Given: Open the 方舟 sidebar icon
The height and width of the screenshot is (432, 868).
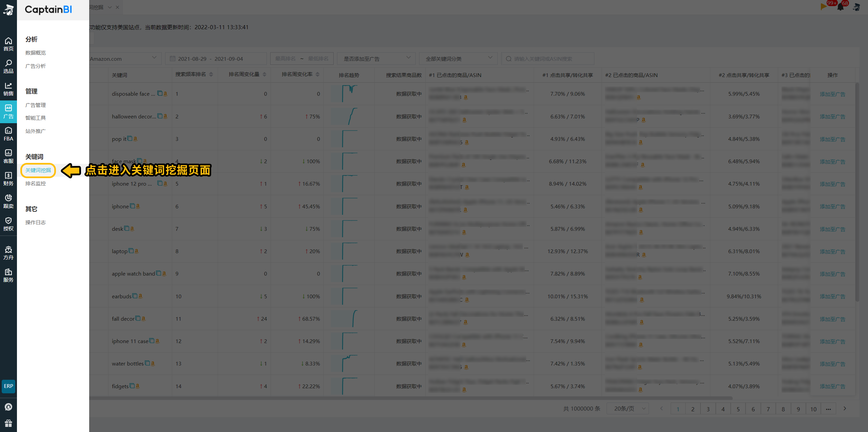Looking at the screenshot, I should tap(8, 253).
